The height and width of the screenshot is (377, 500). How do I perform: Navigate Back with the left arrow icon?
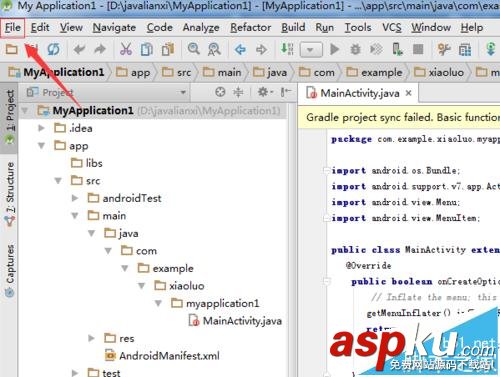(x=240, y=50)
